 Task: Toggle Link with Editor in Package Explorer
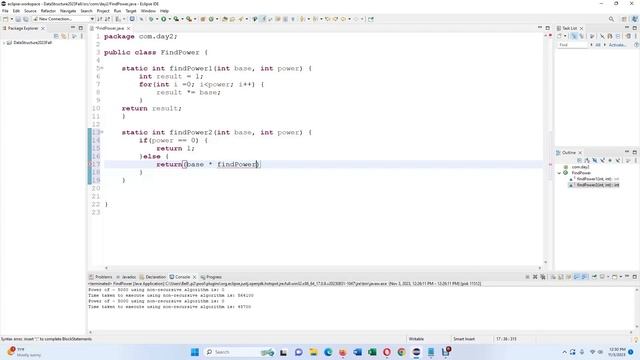(64, 36)
